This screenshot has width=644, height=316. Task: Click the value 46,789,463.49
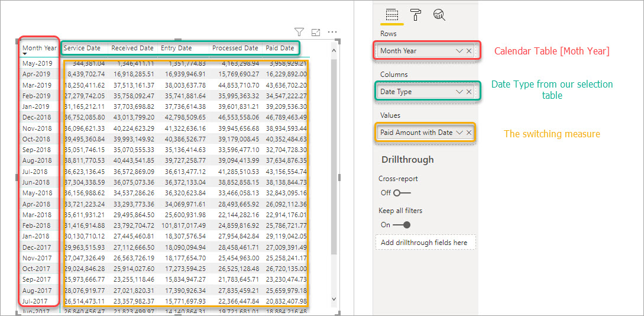[x=286, y=118]
